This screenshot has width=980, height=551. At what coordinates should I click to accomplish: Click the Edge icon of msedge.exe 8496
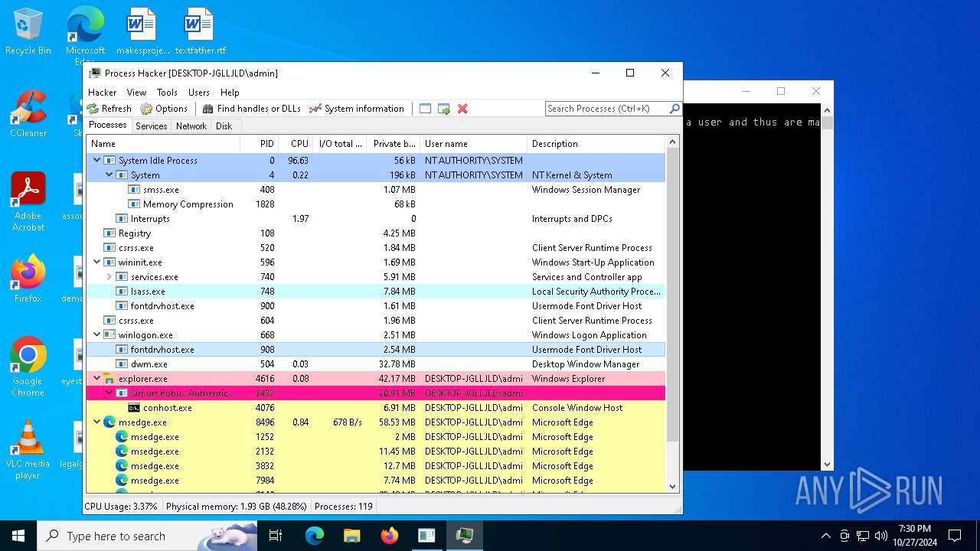coord(109,422)
